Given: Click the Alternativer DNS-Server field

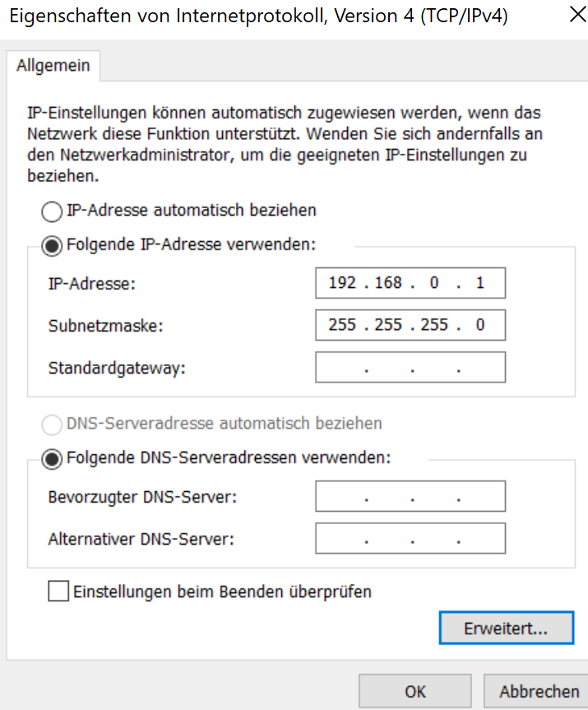Looking at the screenshot, I should tap(410, 540).
